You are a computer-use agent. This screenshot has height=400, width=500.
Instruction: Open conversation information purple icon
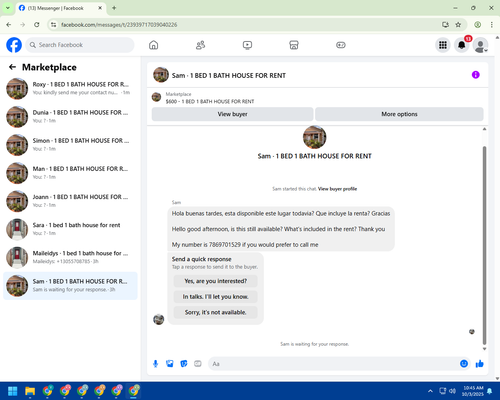(476, 75)
